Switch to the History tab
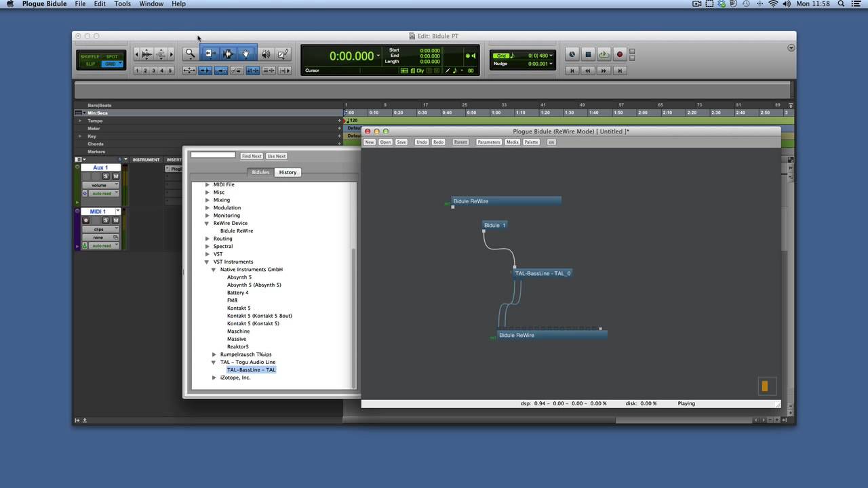The width and height of the screenshot is (868, 488). coord(288,172)
